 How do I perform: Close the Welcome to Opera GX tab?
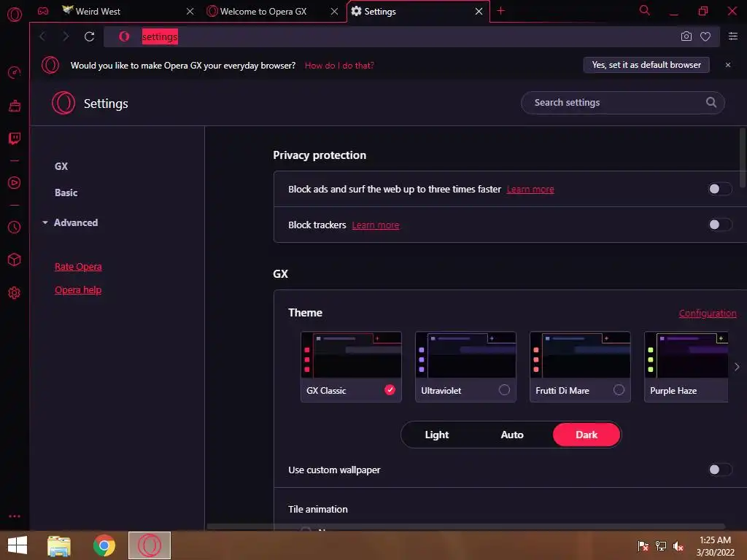tap(334, 12)
